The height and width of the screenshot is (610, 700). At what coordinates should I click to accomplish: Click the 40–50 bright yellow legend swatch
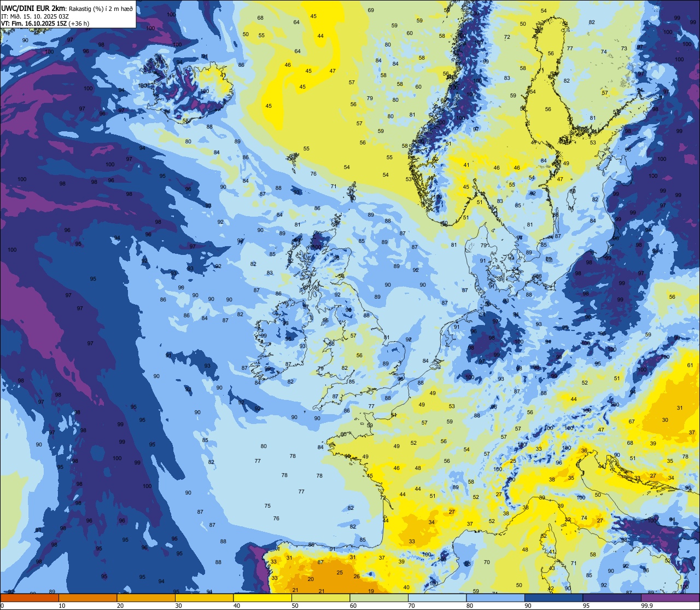(x=262, y=597)
